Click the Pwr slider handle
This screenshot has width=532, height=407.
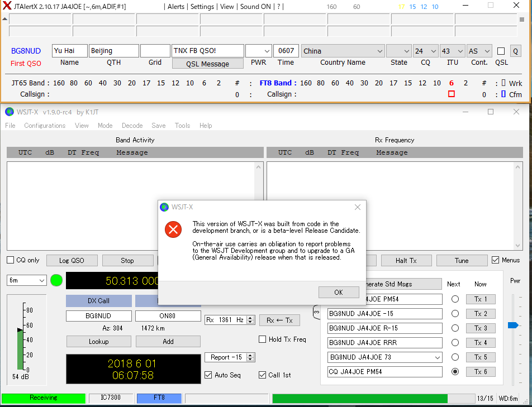click(x=512, y=325)
